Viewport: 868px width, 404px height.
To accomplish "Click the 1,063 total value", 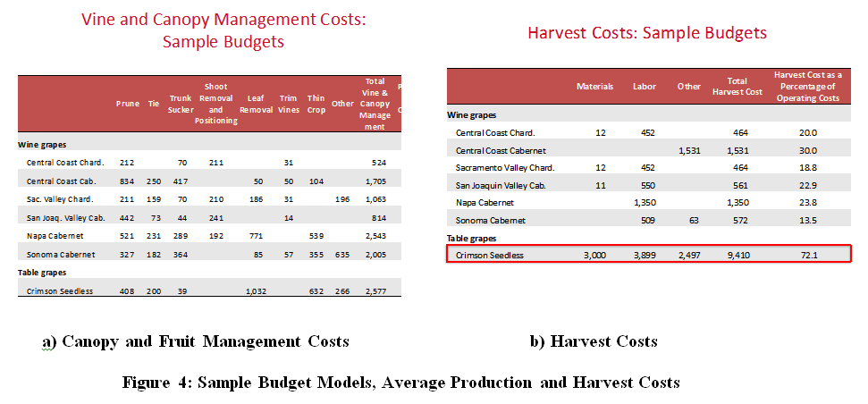I will (x=375, y=199).
